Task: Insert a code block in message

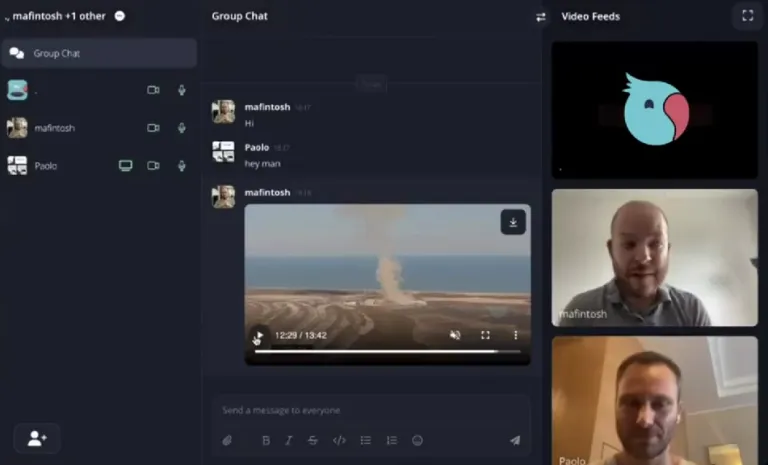Action: (x=339, y=440)
